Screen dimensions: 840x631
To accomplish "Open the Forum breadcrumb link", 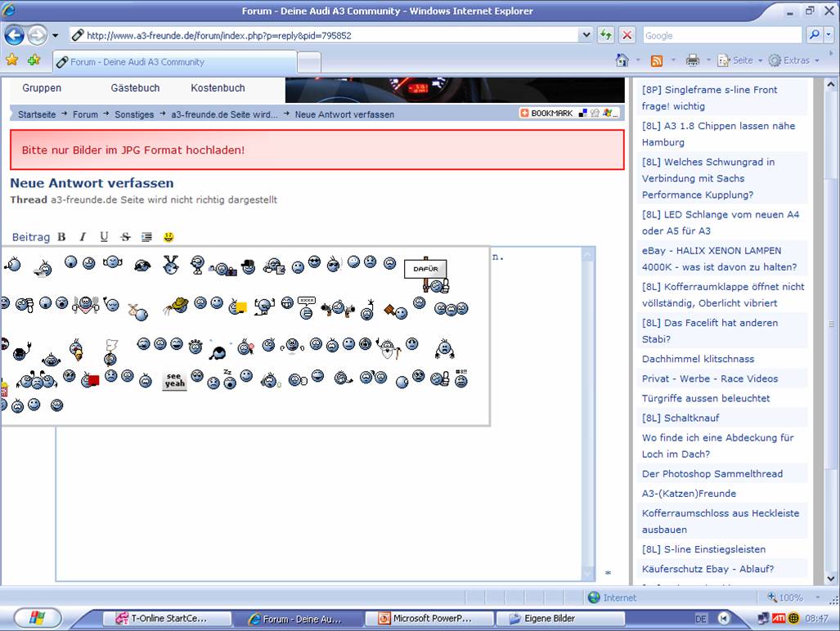I will pyautogui.click(x=85, y=114).
